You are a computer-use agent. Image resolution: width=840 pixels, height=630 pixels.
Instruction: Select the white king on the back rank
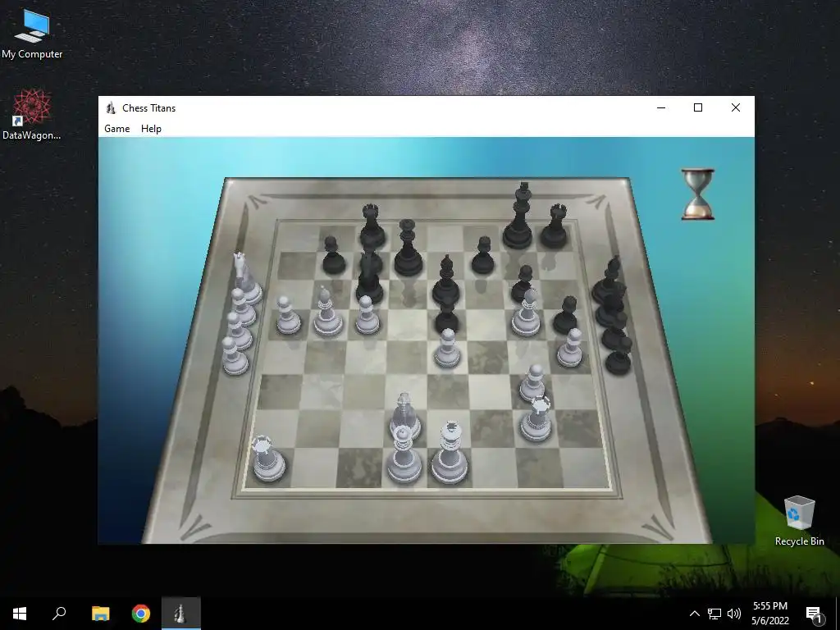450,453
